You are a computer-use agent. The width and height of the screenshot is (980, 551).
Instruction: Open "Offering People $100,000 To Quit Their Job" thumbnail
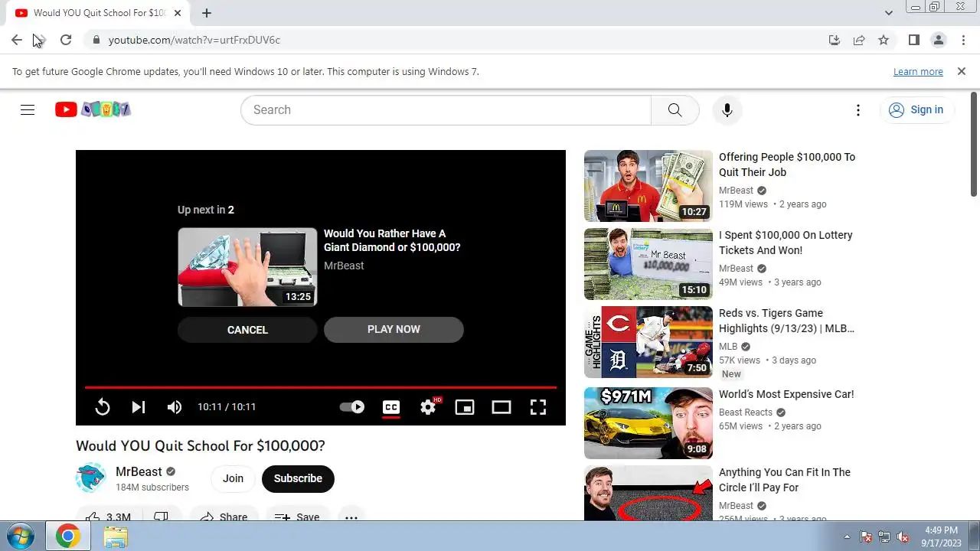pyautogui.click(x=648, y=186)
